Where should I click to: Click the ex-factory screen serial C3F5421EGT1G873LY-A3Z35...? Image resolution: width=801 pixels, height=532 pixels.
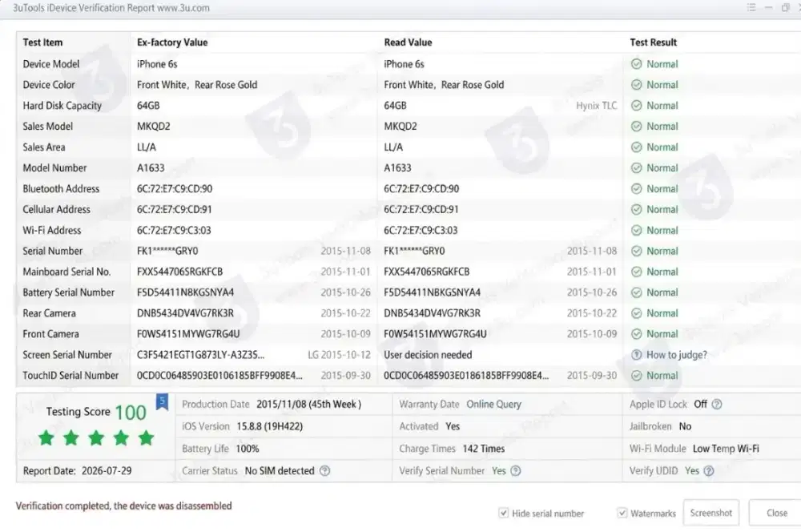(x=200, y=355)
